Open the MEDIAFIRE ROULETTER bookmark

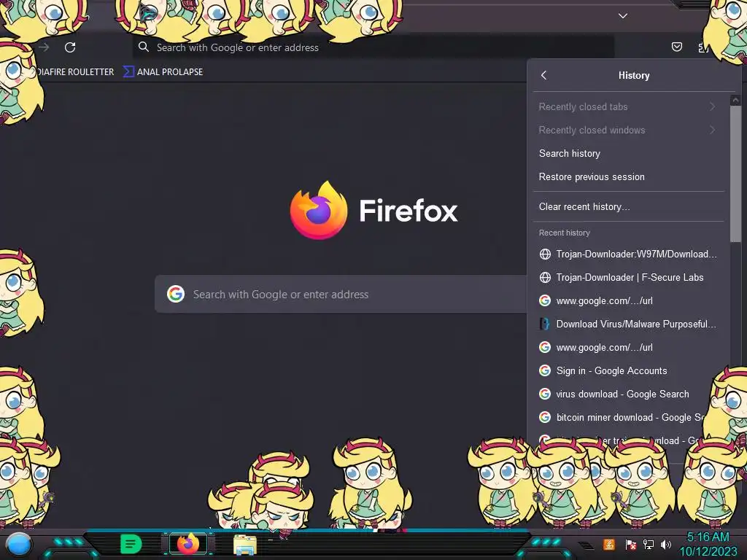[x=74, y=72]
